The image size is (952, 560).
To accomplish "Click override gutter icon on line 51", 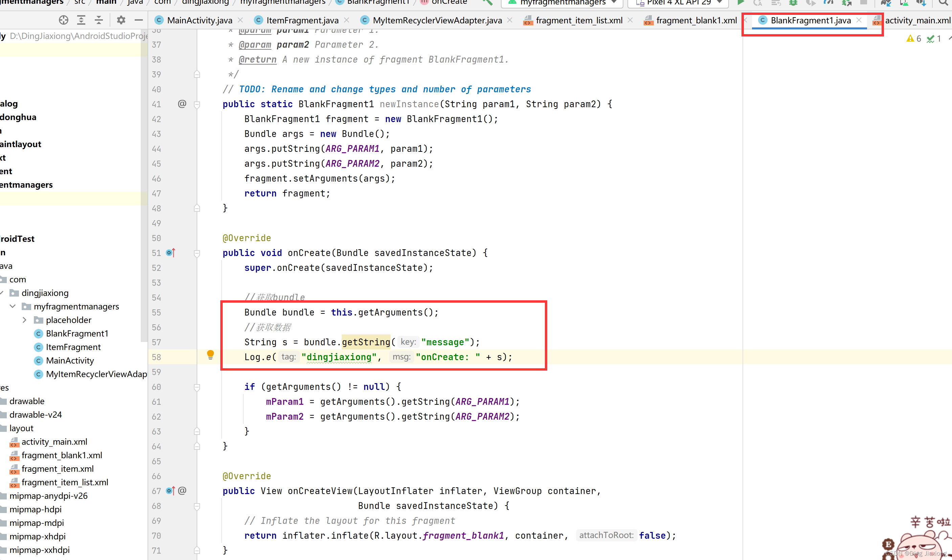I will (171, 253).
